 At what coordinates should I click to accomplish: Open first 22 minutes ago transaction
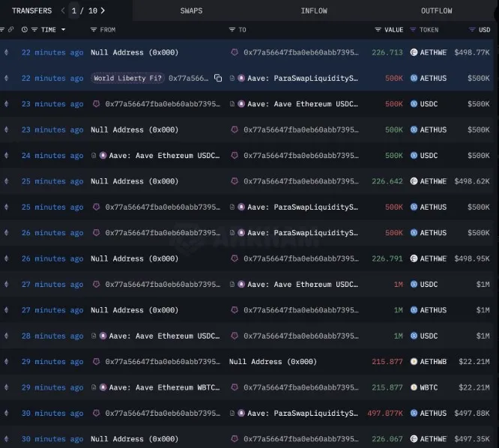coord(52,52)
